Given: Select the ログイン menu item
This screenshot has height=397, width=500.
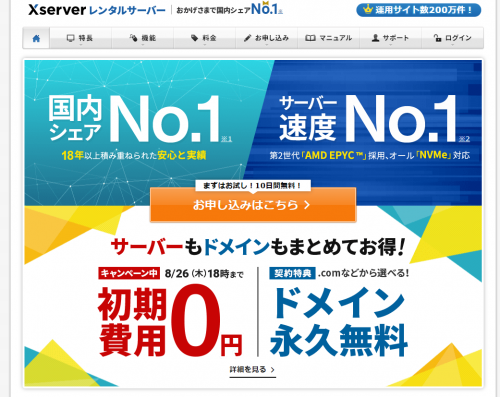Looking at the screenshot, I should coord(452,38).
